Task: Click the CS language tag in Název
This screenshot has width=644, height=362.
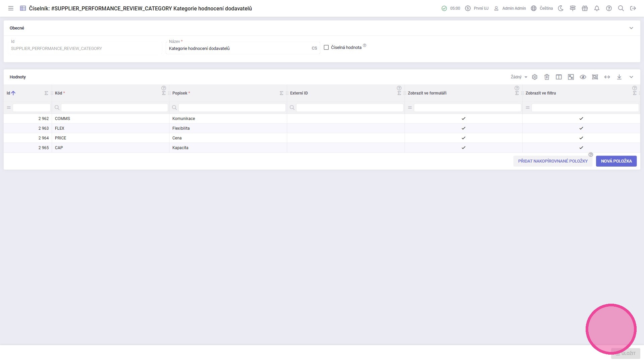Action: pos(314,48)
